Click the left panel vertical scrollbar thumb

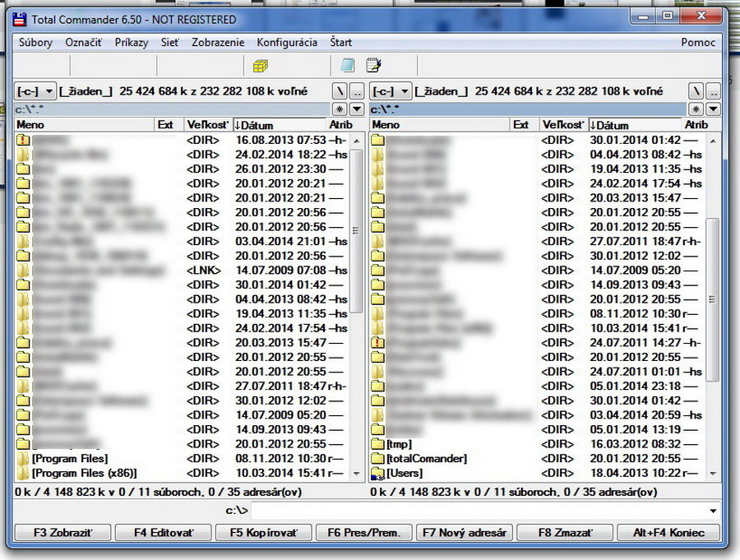[x=357, y=230]
